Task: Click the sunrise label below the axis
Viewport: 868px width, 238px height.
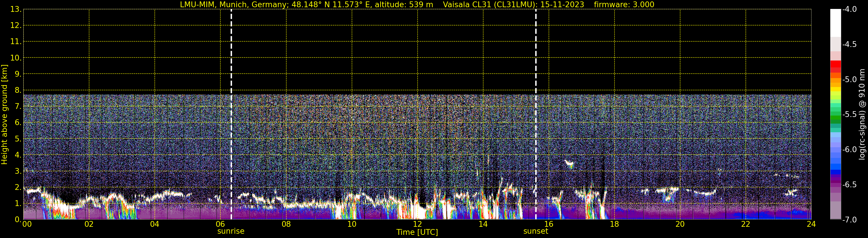Action: [231, 231]
